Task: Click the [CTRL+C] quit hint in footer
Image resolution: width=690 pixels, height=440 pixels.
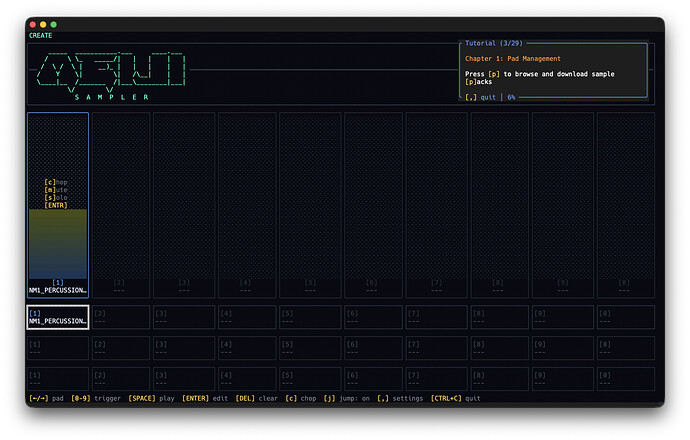Action: 456,398
